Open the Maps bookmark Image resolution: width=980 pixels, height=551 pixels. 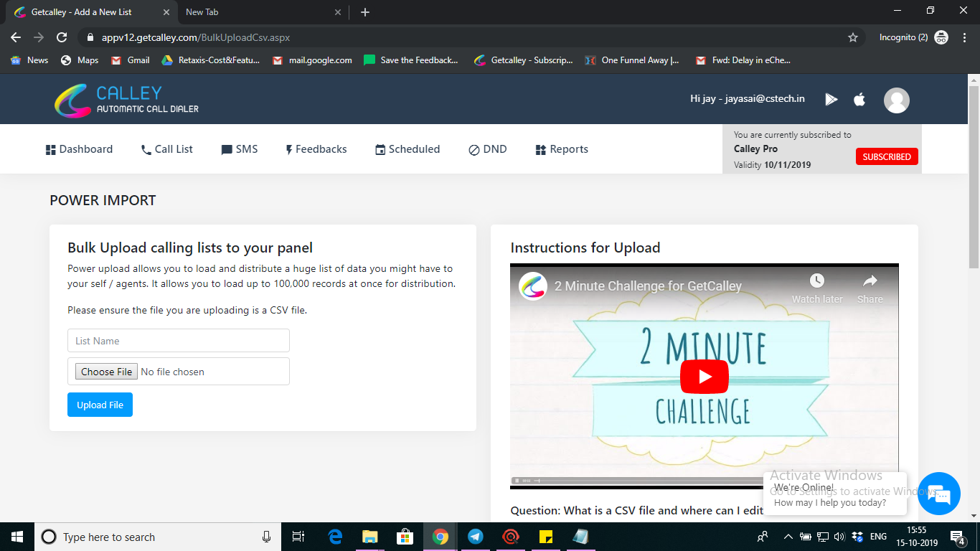80,60
